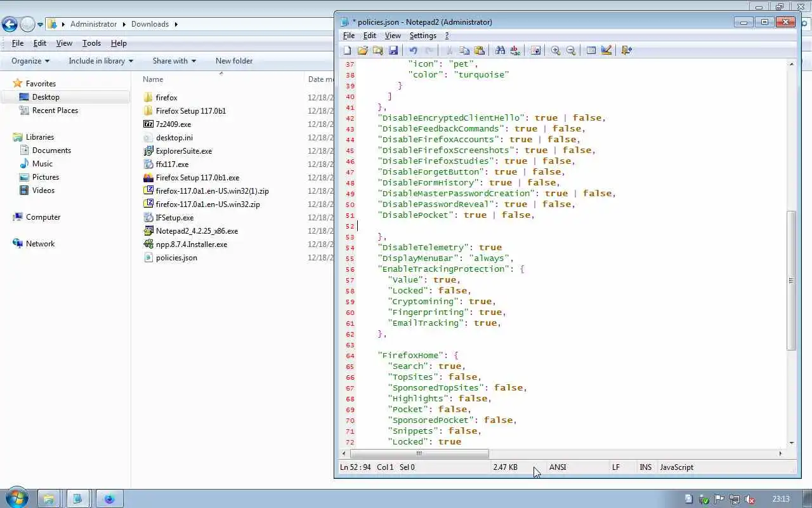The height and width of the screenshot is (508, 812).
Task: Open the Documents library
Action: [51, 150]
